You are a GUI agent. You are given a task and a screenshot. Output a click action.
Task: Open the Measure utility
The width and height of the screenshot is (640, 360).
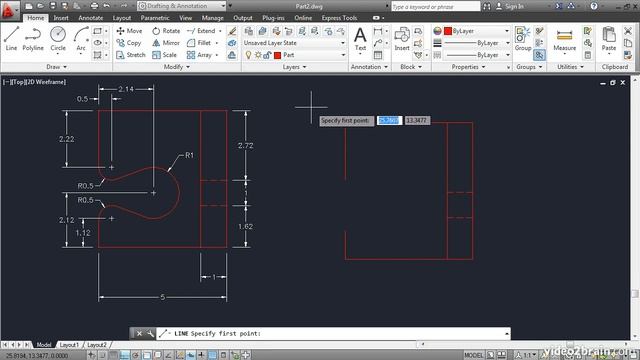click(564, 38)
